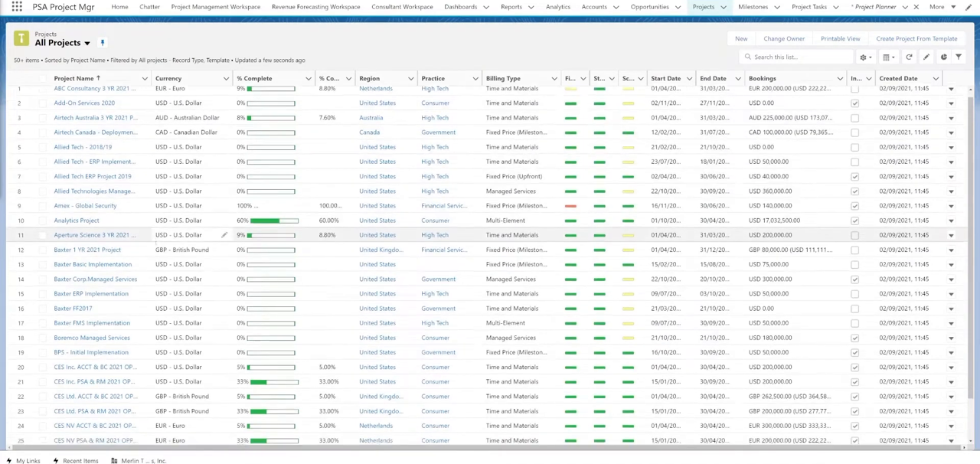
Task: Open the Chatter tab
Action: coord(149,7)
